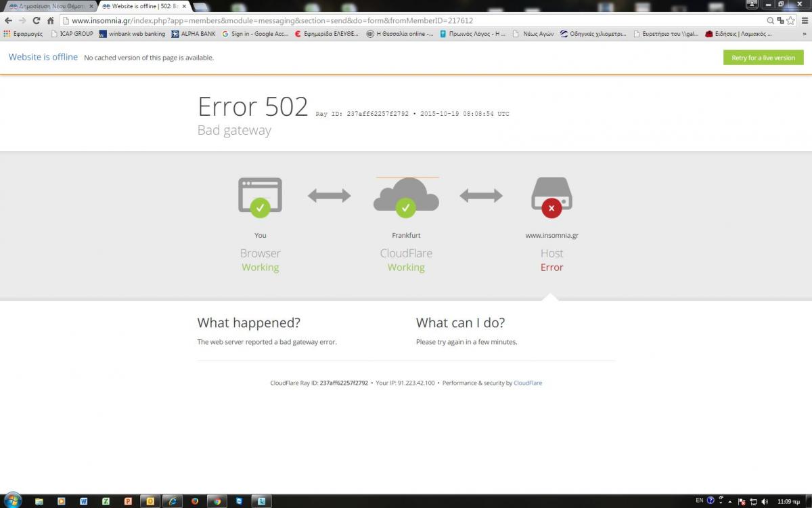Show hidden system tray icons
This screenshot has height=508, width=812.
(x=730, y=502)
